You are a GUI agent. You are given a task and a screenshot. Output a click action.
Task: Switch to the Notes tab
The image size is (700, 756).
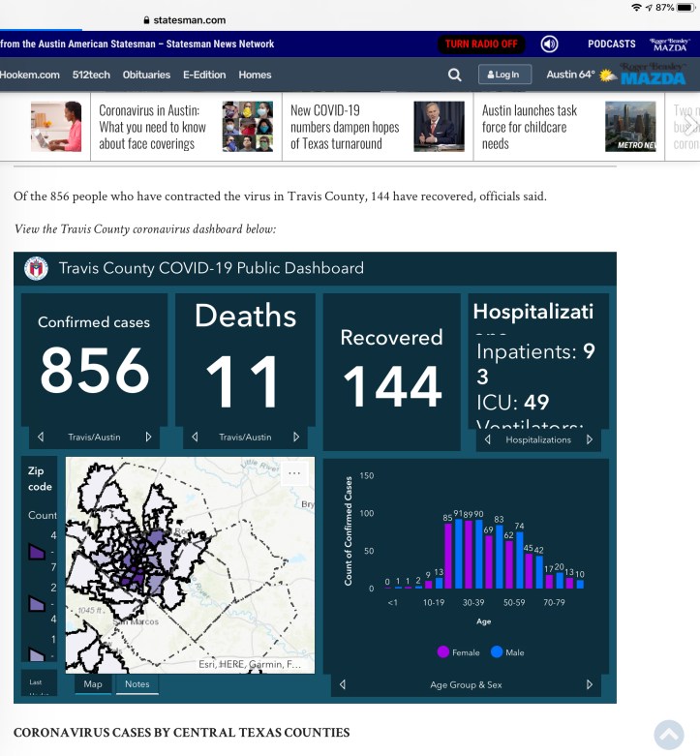(x=137, y=684)
